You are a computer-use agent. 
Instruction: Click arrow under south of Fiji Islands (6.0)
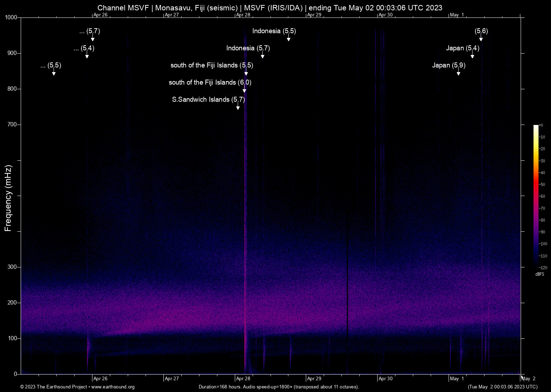click(x=244, y=90)
